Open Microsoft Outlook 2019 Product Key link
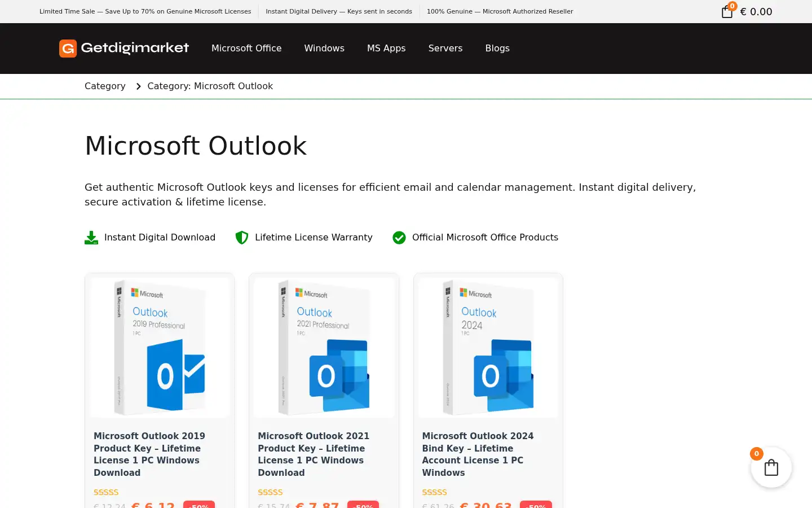 (149, 454)
